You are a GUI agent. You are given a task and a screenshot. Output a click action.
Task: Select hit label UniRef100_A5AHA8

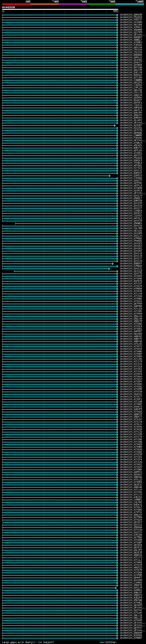(x=131, y=30)
